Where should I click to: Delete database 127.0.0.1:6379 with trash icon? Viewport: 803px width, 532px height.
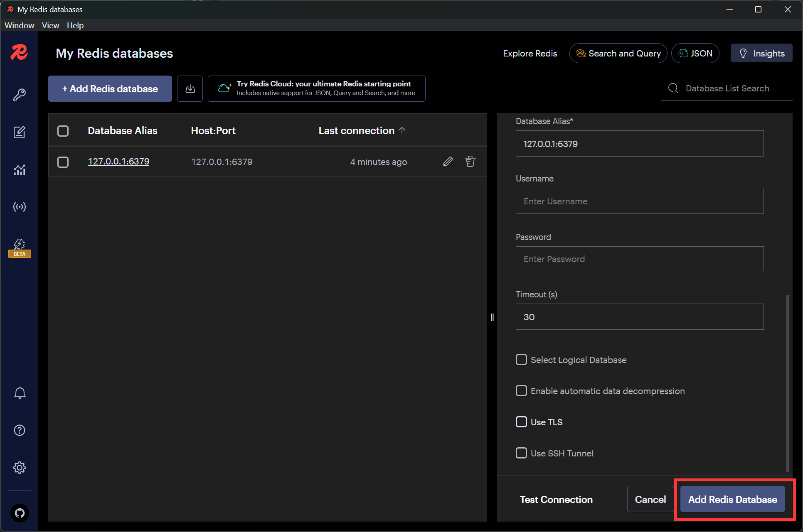[x=470, y=162]
